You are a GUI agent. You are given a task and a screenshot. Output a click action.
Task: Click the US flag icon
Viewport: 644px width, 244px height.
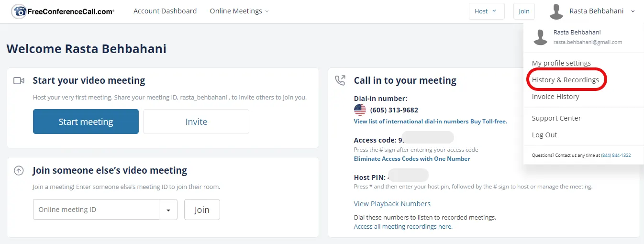pyautogui.click(x=360, y=110)
